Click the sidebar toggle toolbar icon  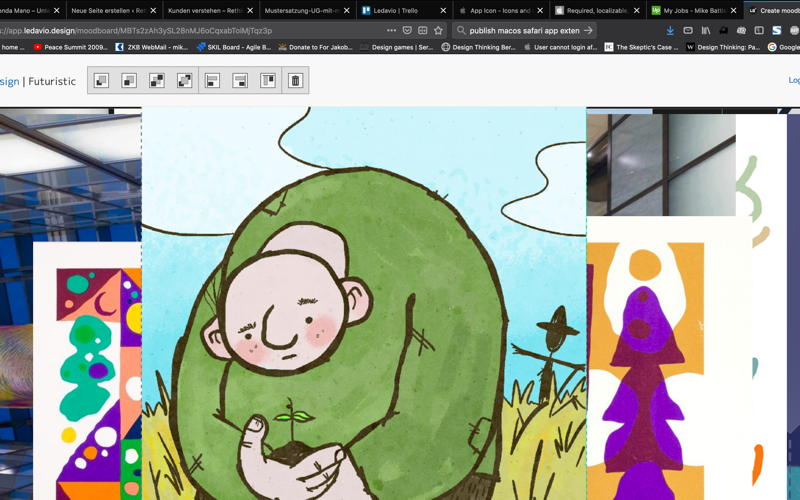759,31
